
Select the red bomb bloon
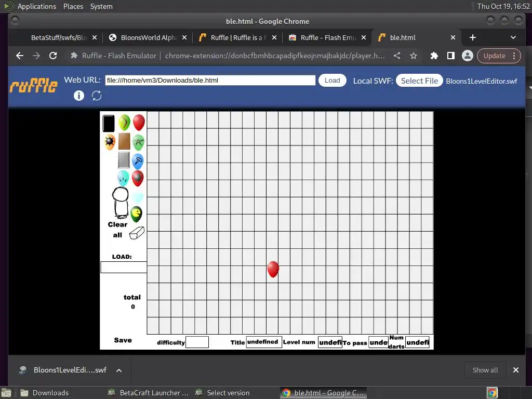[x=138, y=178]
